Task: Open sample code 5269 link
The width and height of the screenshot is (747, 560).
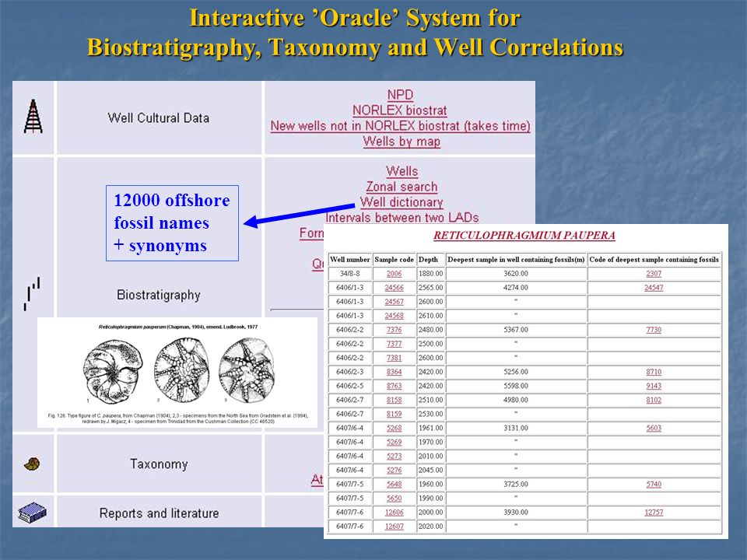Action: 394,442
